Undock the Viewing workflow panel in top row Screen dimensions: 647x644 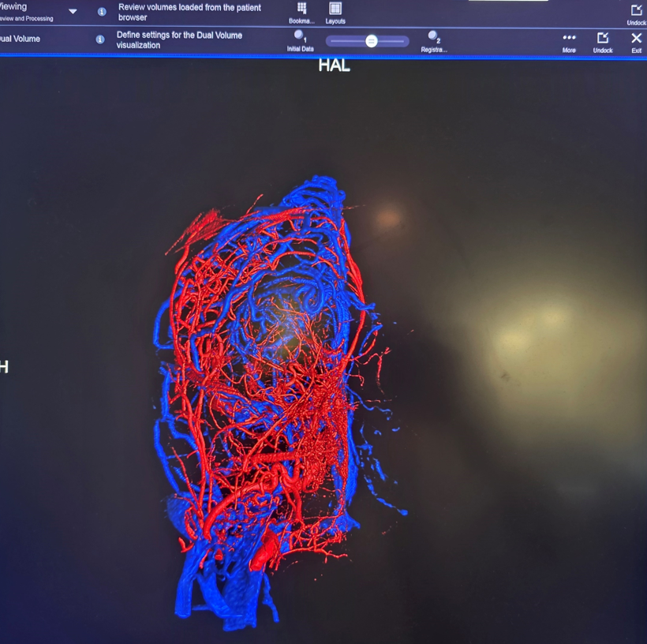pyautogui.click(x=636, y=11)
